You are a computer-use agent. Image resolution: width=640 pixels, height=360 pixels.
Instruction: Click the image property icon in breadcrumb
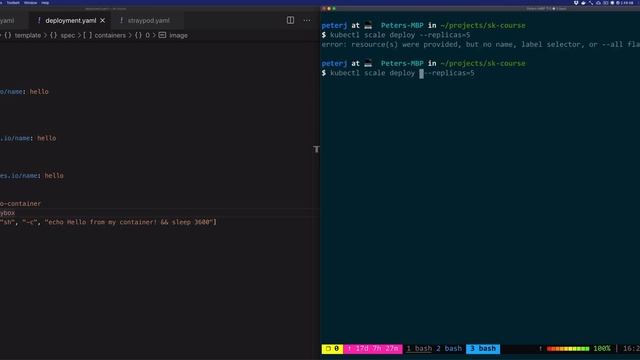point(162,35)
